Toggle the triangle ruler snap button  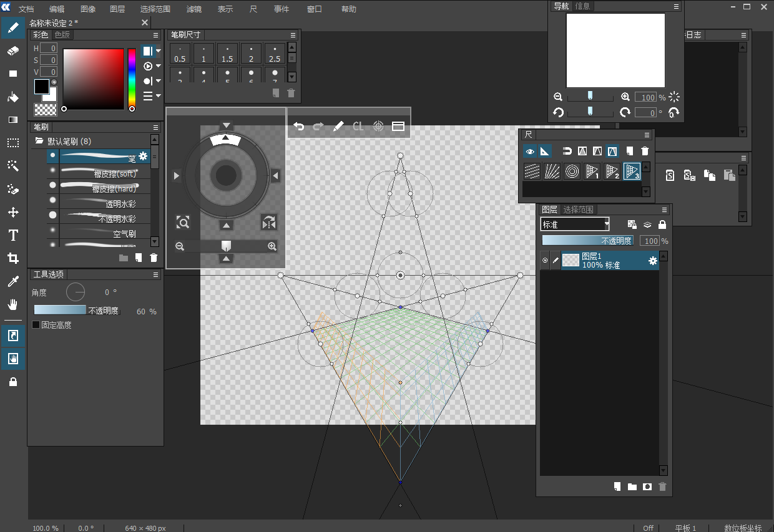click(x=545, y=151)
